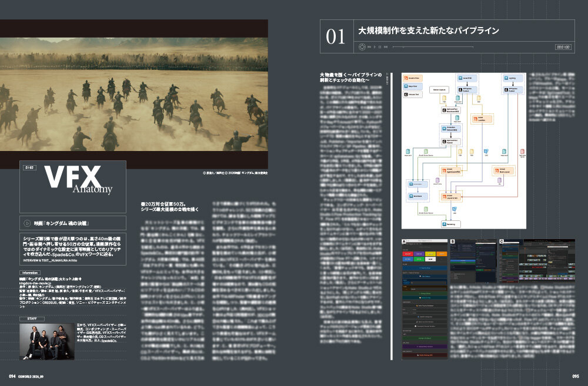Click the Information label
588x386 pixels.
point(30,273)
